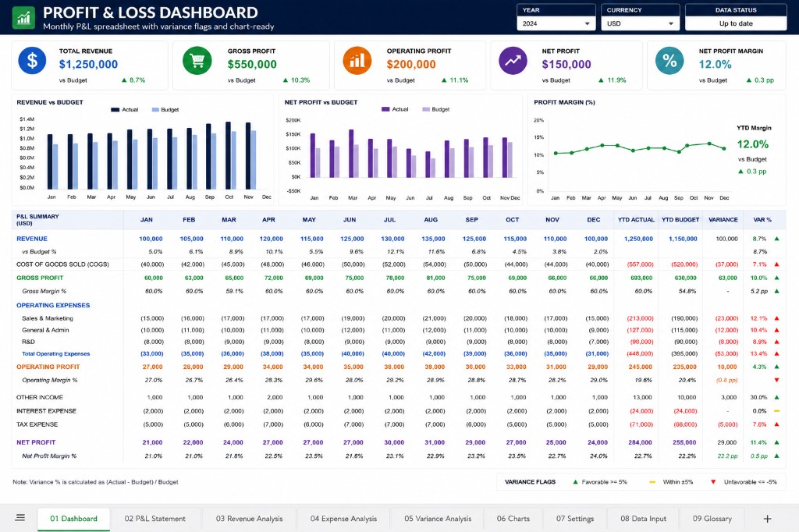The height and width of the screenshot is (532, 799).
Task: Click the Favorable legend triangle in Variance Flags
Action: click(x=575, y=481)
